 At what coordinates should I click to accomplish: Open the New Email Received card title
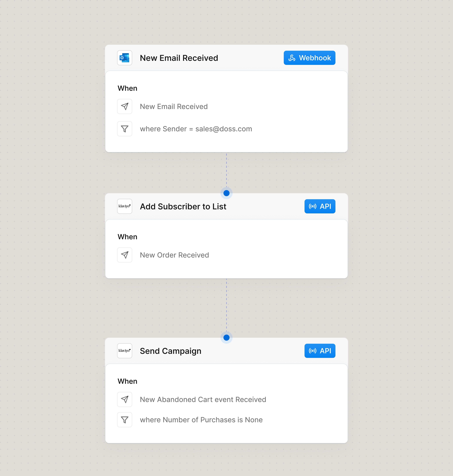tap(179, 58)
